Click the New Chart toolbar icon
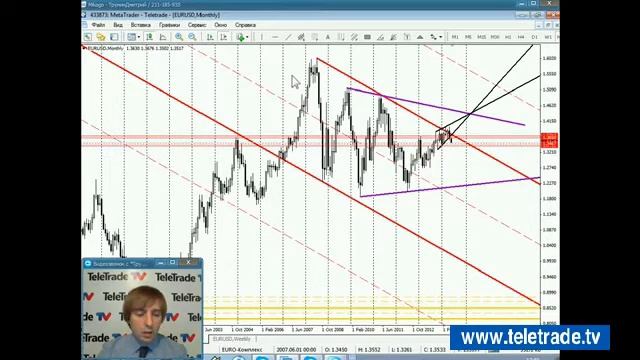Screen dimensions: 640x360 (x=88, y=37)
